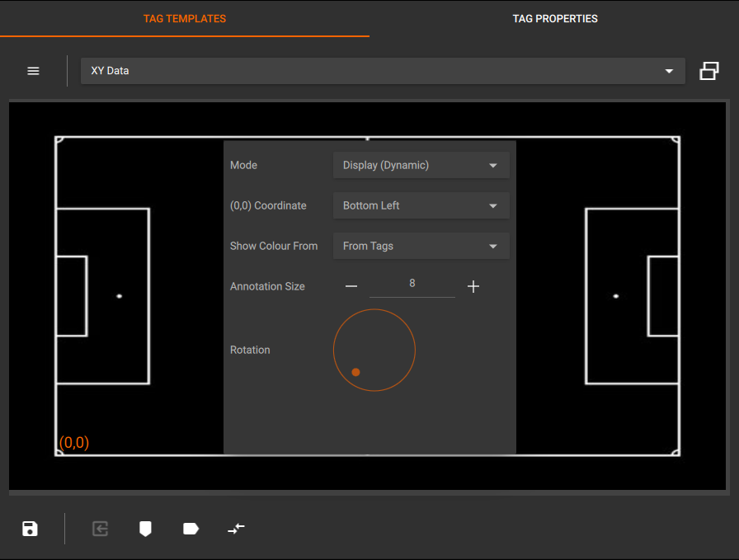739x560 pixels.
Task: Click the Mode label
Action: click(x=243, y=165)
